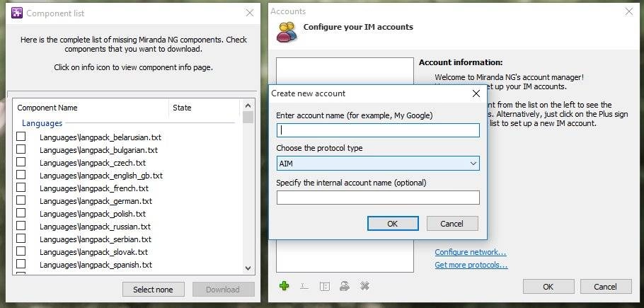Check the langpack_belarusian.txt checkbox

[21, 137]
